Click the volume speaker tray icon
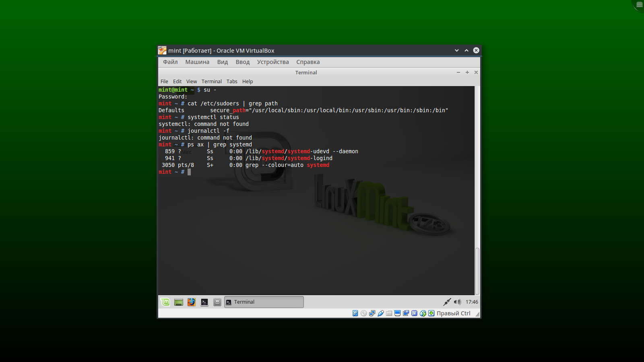Image resolution: width=644 pixels, height=362 pixels. pyautogui.click(x=457, y=302)
